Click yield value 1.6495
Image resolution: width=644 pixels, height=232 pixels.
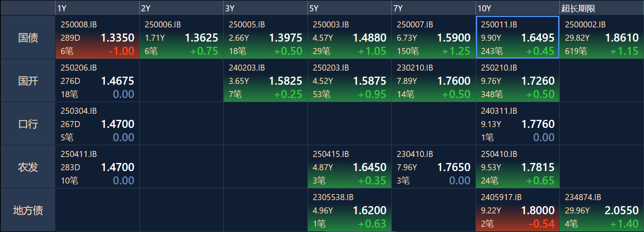tap(538, 38)
